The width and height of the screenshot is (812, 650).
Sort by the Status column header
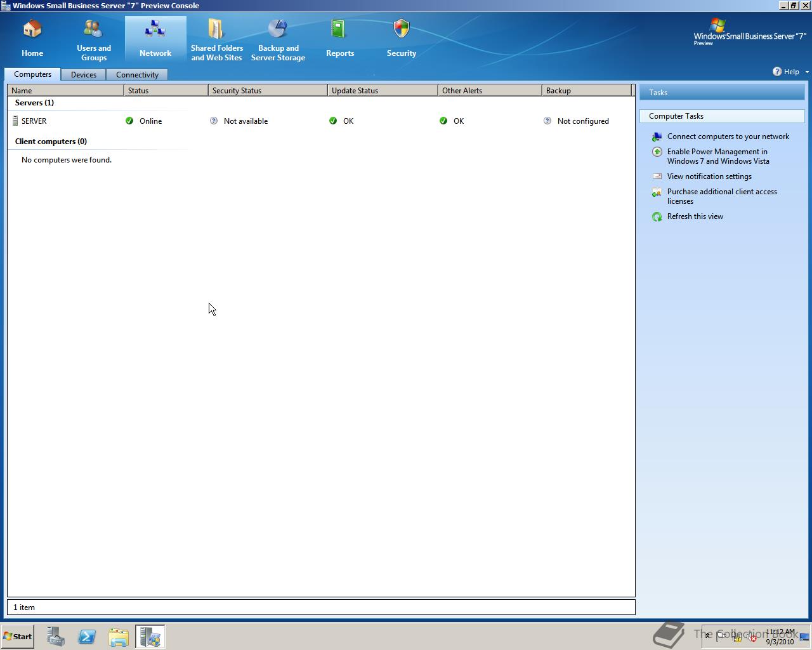(x=166, y=91)
